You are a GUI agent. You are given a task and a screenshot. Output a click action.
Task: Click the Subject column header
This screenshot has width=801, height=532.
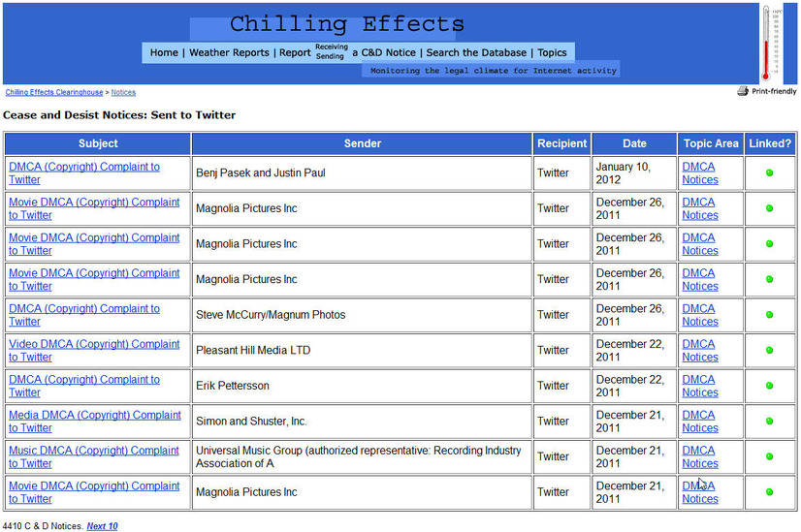(x=98, y=143)
